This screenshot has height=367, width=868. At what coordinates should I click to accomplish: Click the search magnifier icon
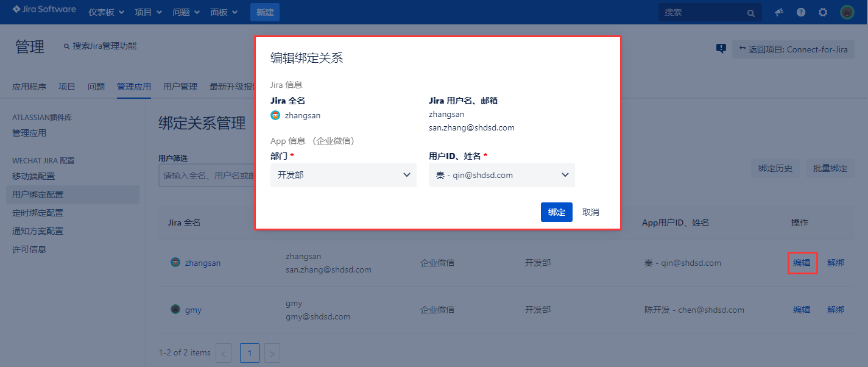coord(751,13)
